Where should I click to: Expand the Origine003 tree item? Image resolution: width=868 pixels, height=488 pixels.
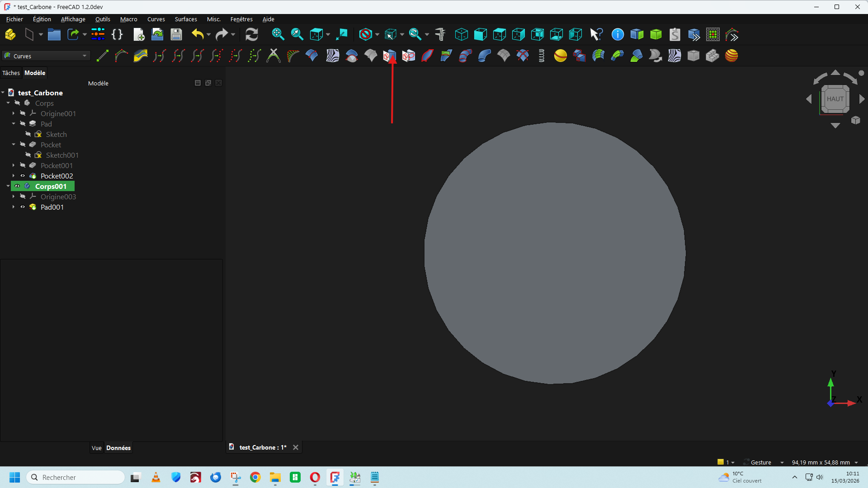14,197
